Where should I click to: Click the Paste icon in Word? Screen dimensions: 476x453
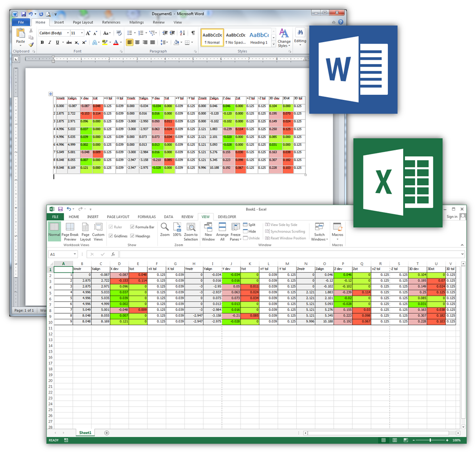coord(20,33)
